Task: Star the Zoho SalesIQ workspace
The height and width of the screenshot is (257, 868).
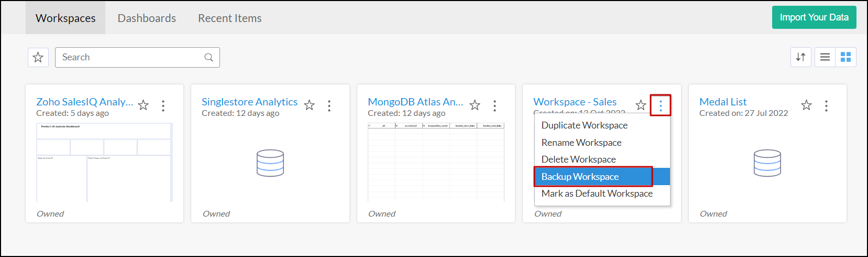Action: (x=144, y=105)
